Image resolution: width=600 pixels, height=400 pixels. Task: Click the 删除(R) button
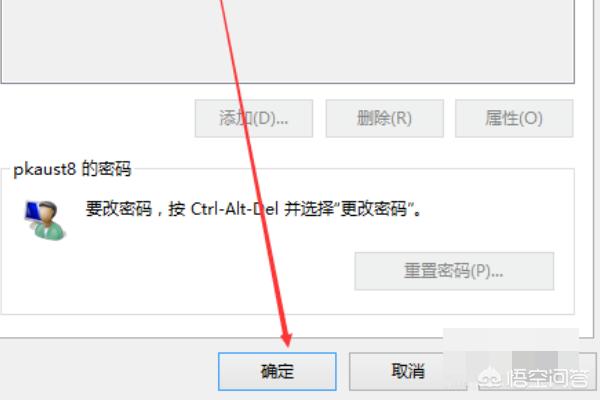385,118
